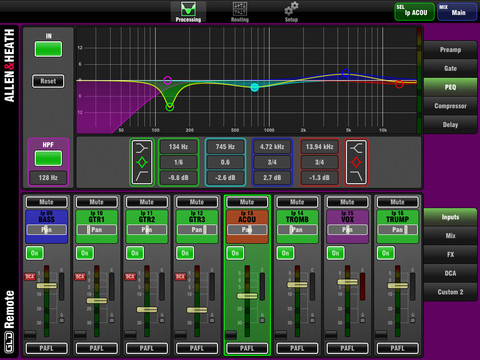Viewport: 480px width, 360px height.
Task: Select the cyan EQ node on graph
Action: click(255, 87)
